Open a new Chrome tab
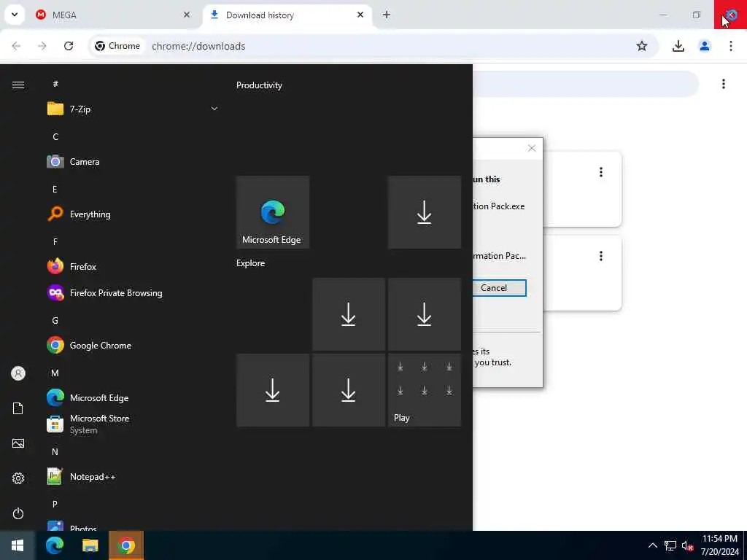The width and height of the screenshot is (747, 560). point(387,15)
